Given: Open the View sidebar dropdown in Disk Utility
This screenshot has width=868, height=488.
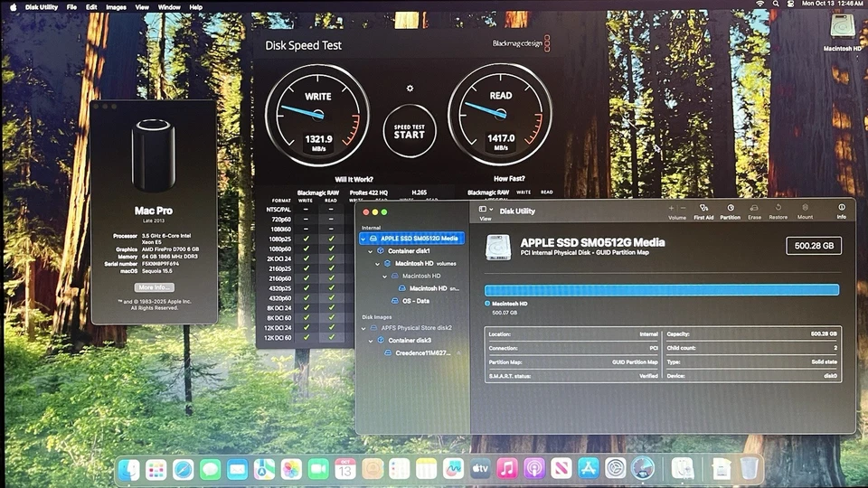Looking at the screenshot, I should (486, 209).
